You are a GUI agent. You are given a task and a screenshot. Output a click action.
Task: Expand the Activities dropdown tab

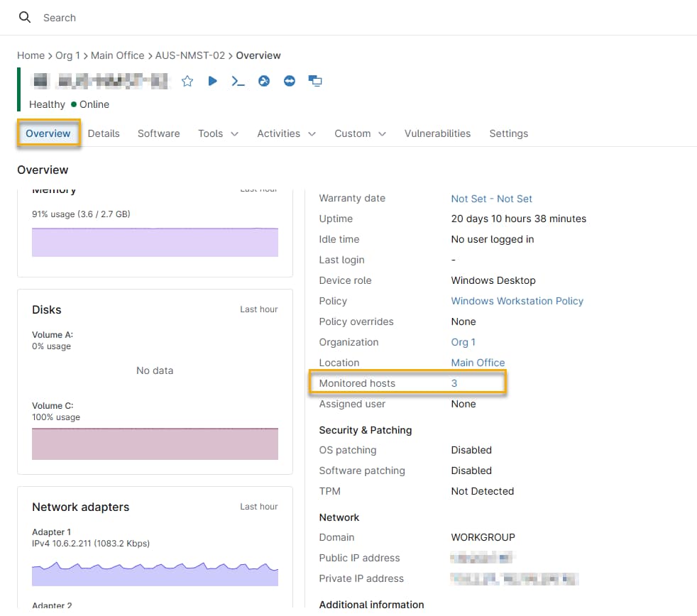click(x=286, y=133)
